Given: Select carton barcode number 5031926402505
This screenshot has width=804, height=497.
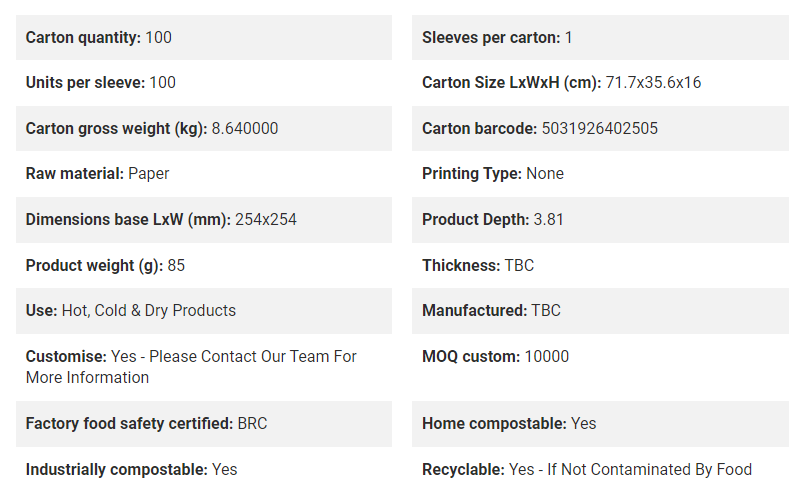Looking at the screenshot, I should (599, 128).
